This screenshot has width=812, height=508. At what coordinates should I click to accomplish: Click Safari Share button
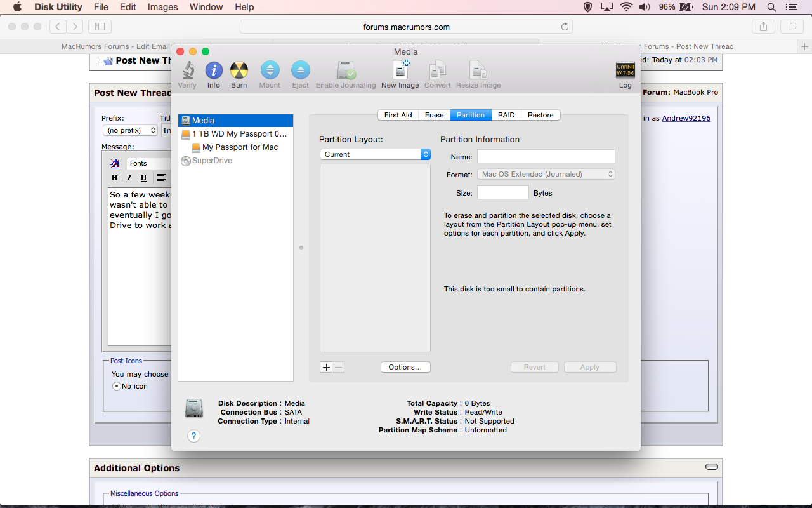click(763, 27)
